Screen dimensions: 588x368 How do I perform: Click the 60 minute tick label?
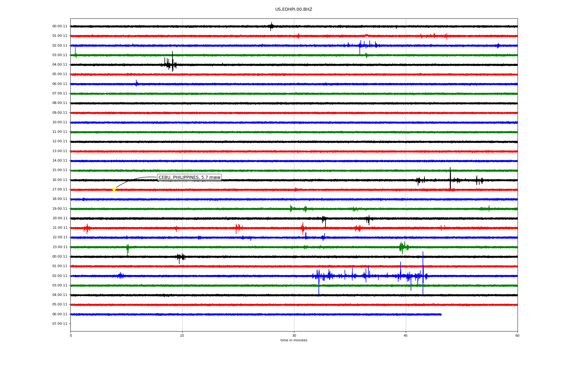(517, 335)
